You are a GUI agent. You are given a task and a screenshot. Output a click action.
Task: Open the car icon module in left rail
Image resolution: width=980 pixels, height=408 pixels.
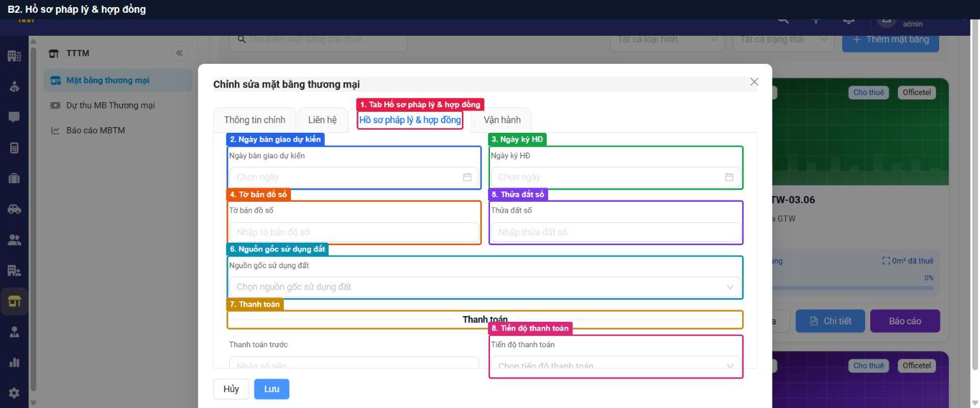pyautogui.click(x=13, y=209)
